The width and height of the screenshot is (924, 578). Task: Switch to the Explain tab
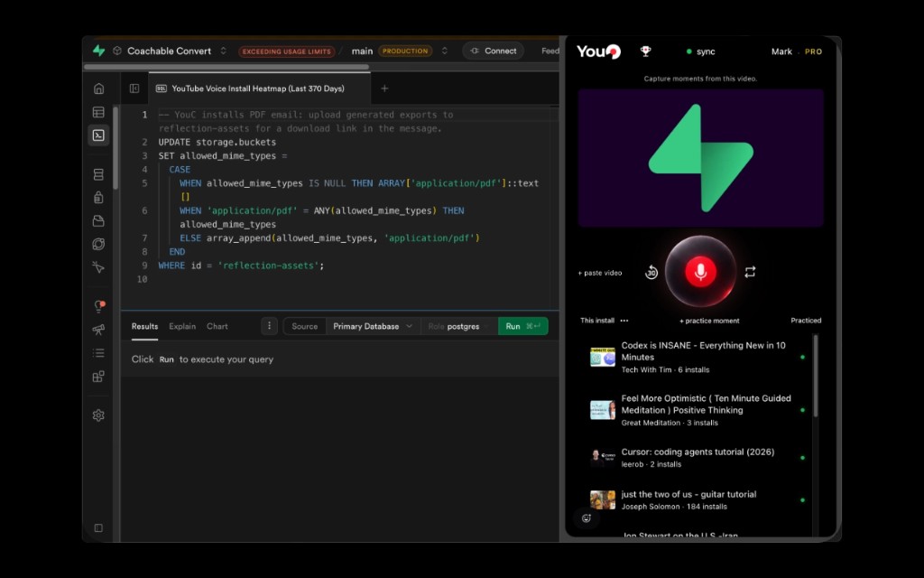coord(182,326)
